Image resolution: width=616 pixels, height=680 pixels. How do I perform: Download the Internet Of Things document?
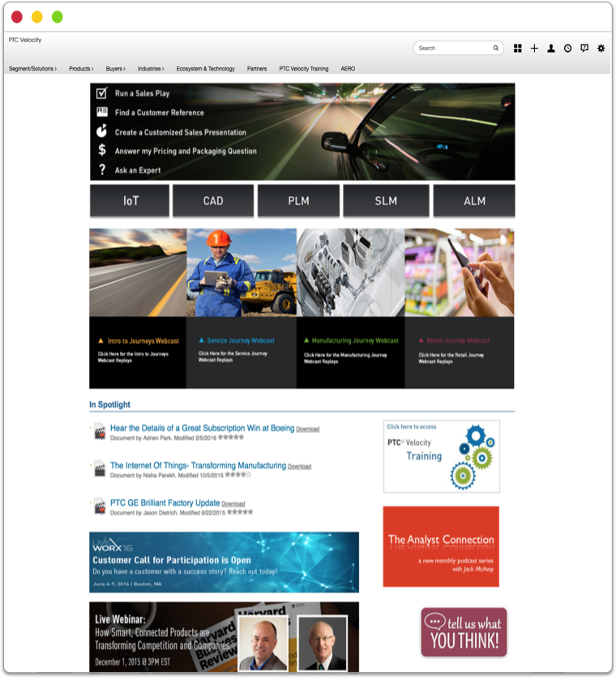click(299, 466)
